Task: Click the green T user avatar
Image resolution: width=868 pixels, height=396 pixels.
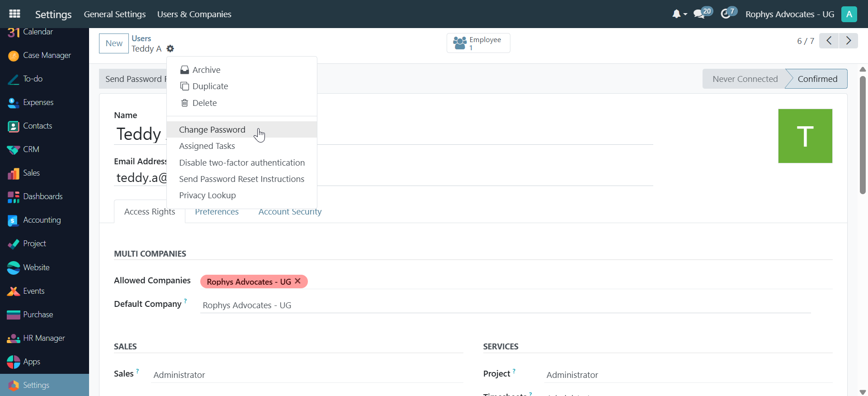Action: 805,136
